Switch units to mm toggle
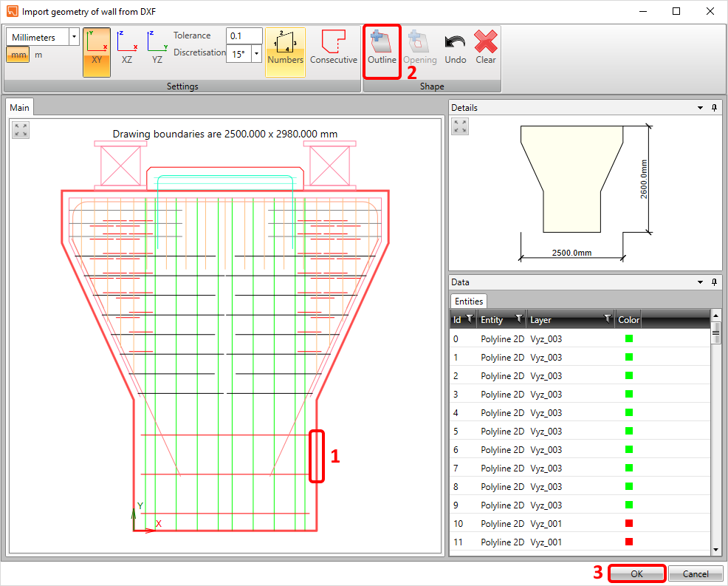The image size is (728, 586). tap(18, 55)
